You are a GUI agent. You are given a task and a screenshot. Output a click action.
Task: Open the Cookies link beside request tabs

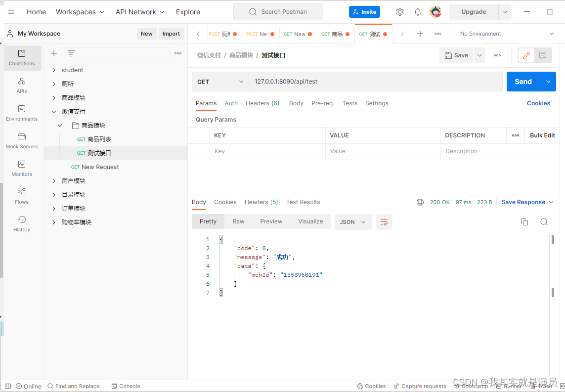[538, 103]
